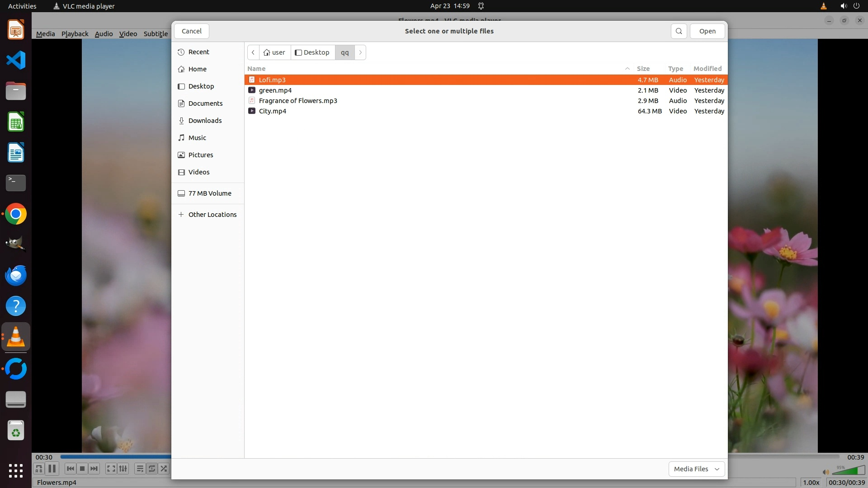This screenshot has height=488, width=868.
Task: Open the Music folder in sidebar
Action: tap(197, 138)
